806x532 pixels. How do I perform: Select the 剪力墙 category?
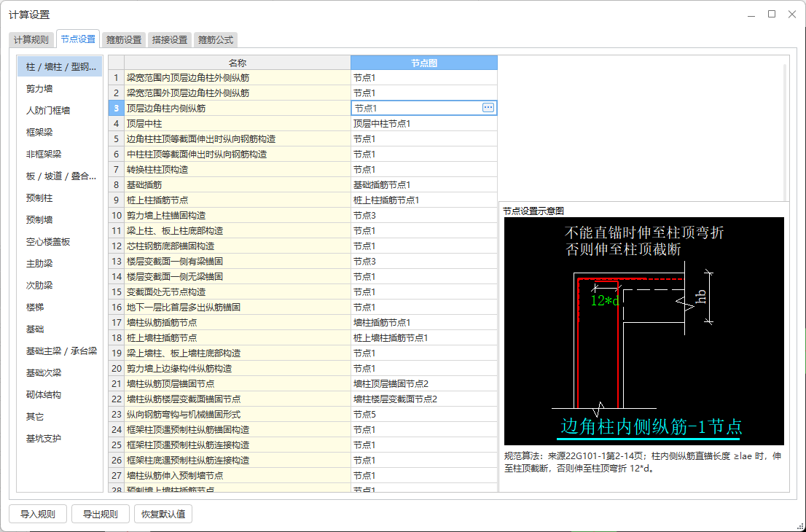[x=60, y=89]
